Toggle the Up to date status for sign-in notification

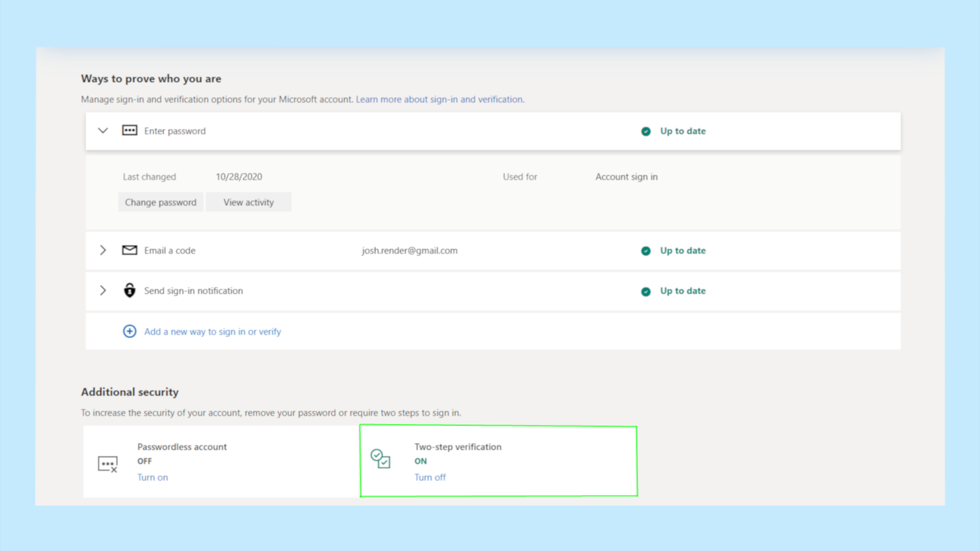(x=674, y=291)
